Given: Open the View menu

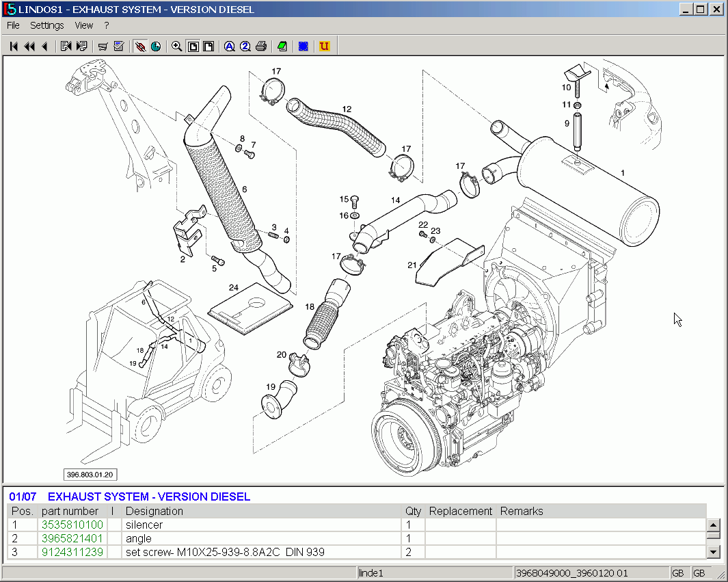Looking at the screenshot, I should 83,25.
